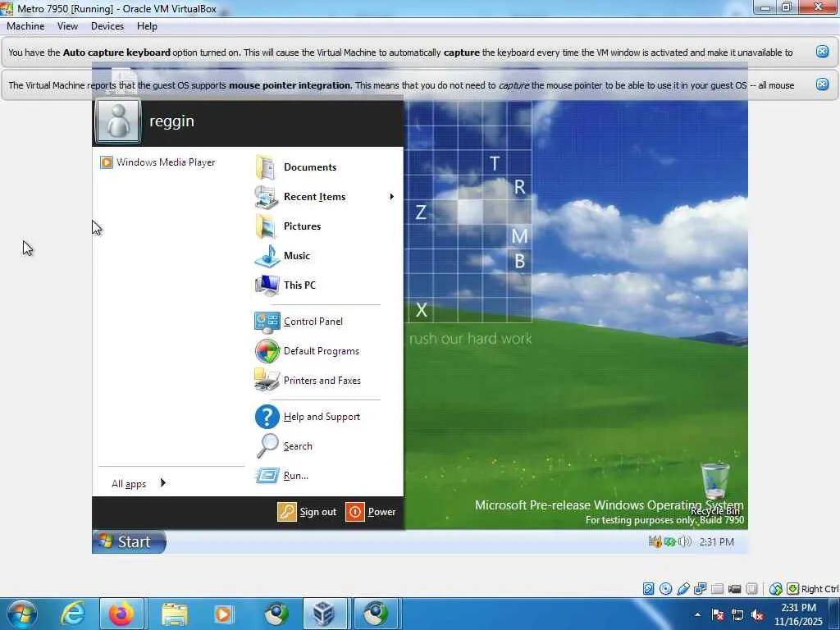
Task: Open Recent Items in Start menu
Action: [x=324, y=197]
